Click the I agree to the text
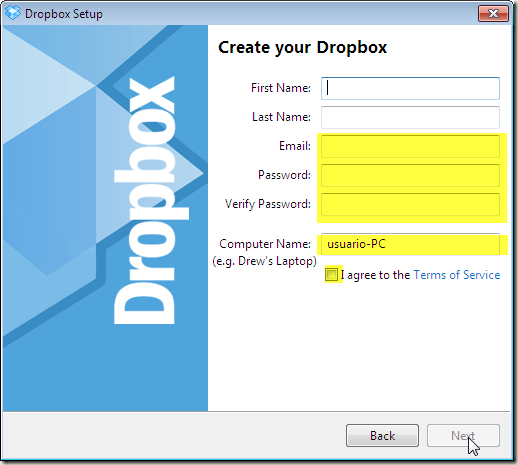This screenshot has width=518, height=465. tap(375, 275)
